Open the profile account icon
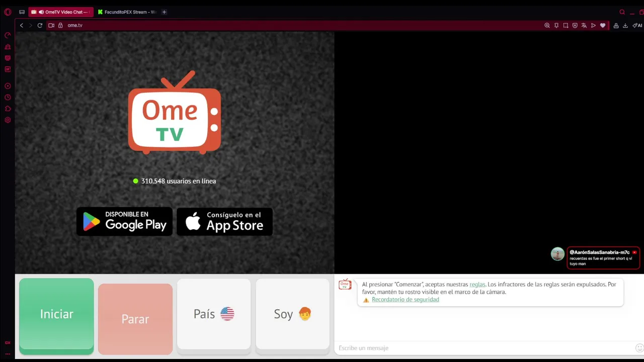This screenshot has width=644, height=362. pyautogui.click(x=616, y=25)
